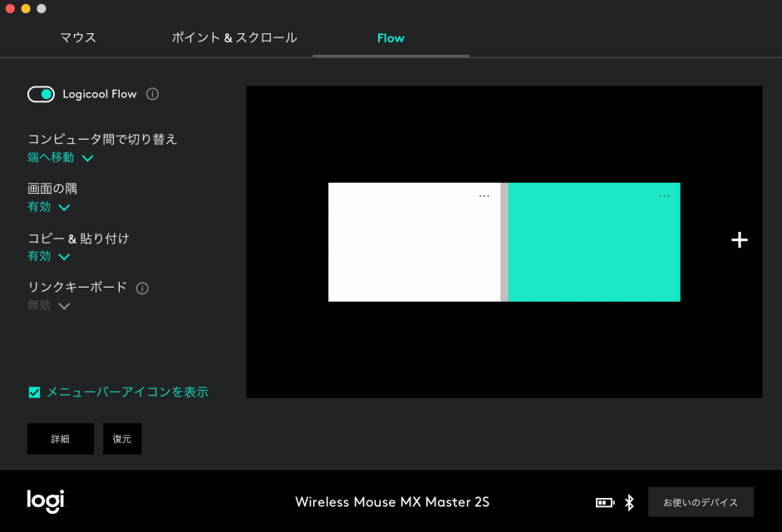Click the 画面の隅 label
This screenshot has height=532, width=782.
point(52,189)
